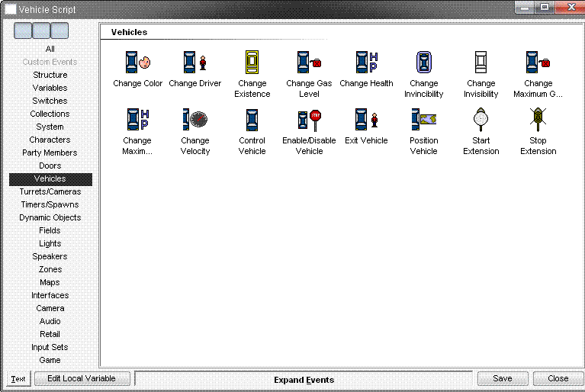Pick the Enable/Disable Vehicle stop sign icon
Viewport: 585px width, 392px height.
(310, 120)
